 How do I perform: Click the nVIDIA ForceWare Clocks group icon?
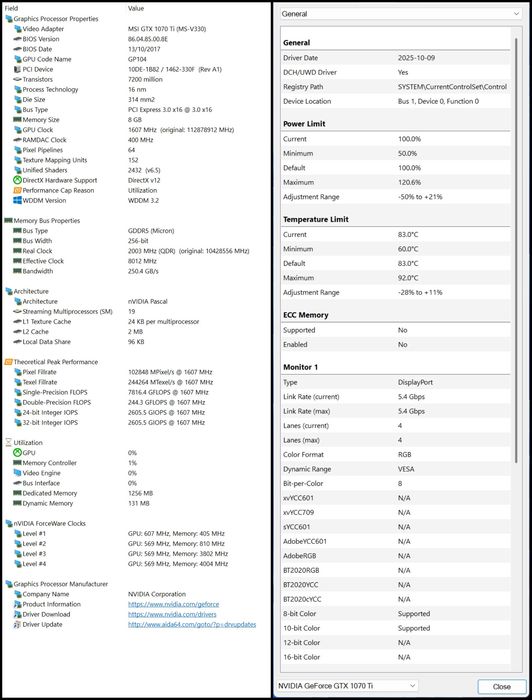click(x=8, y=523)
